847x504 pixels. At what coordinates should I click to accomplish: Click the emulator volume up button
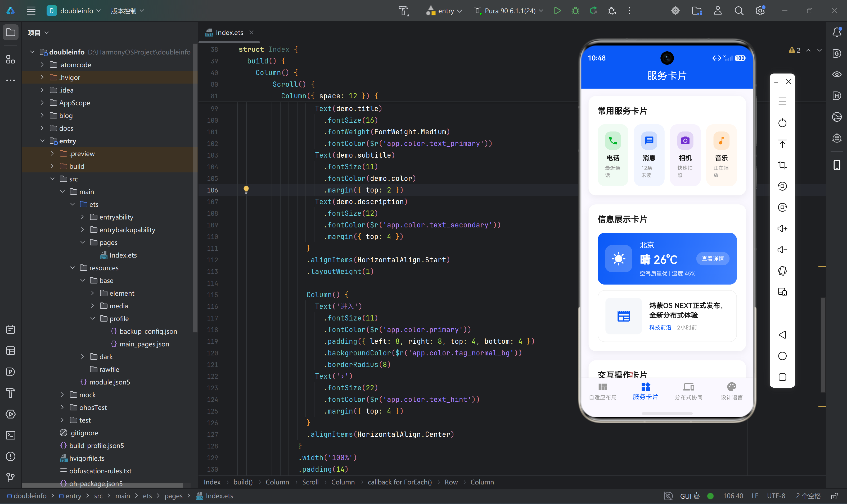[782, 228]
